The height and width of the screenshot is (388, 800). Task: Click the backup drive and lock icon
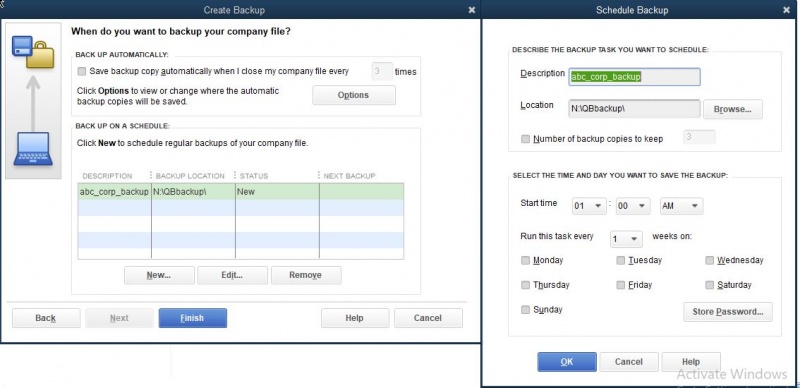tap(33, 52)
